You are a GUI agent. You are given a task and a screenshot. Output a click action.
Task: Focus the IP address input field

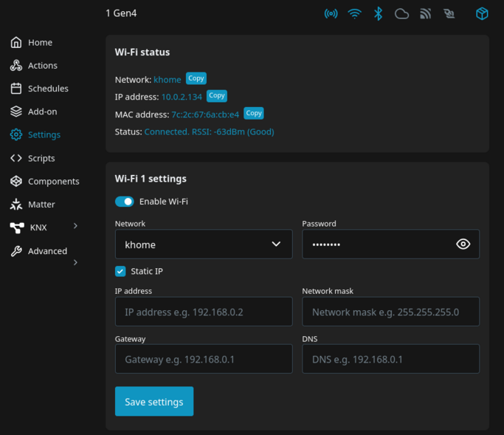[204, 312]
